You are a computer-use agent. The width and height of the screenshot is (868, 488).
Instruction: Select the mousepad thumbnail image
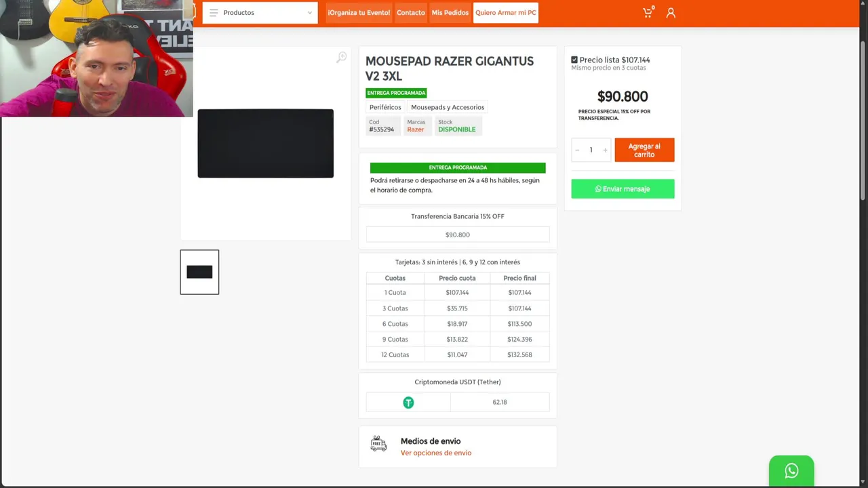199,272
